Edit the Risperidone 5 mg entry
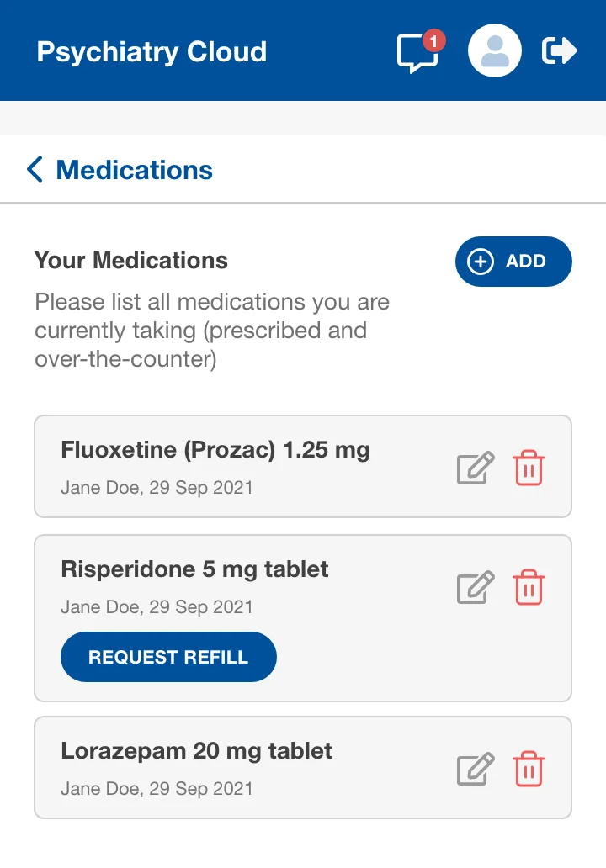The width and height of the screenshot is (606, 868). (x=476, y=587)
